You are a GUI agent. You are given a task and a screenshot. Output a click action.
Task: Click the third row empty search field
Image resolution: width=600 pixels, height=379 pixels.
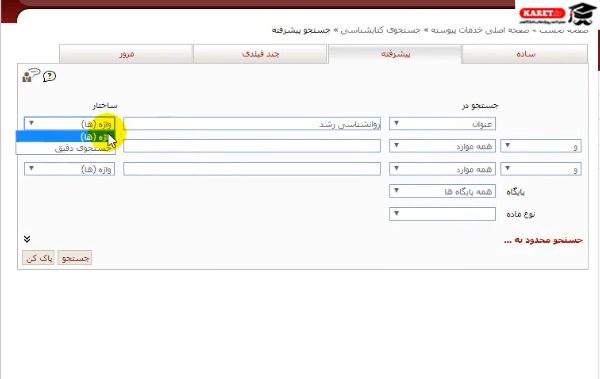point(252,169)
